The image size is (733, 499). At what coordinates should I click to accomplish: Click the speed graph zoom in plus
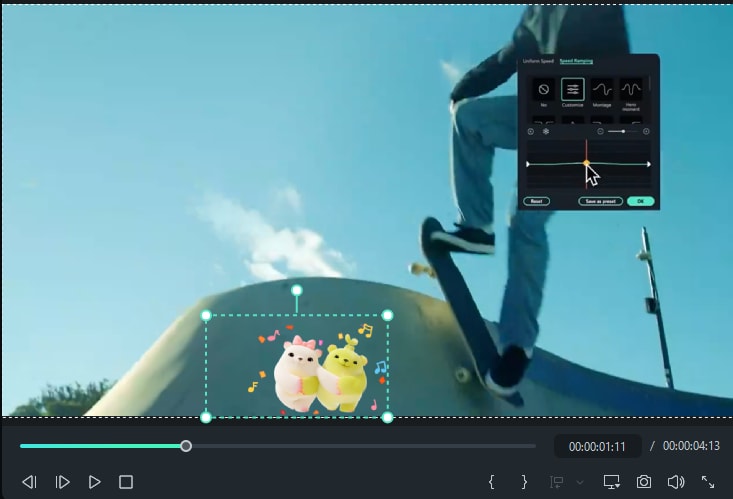click(x=646, y=131)
